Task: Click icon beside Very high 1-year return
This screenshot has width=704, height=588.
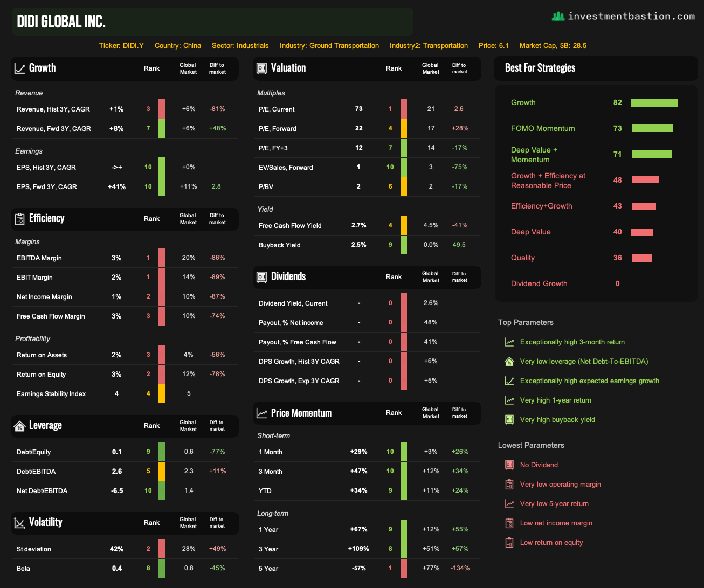Action: tap(509, 400)
